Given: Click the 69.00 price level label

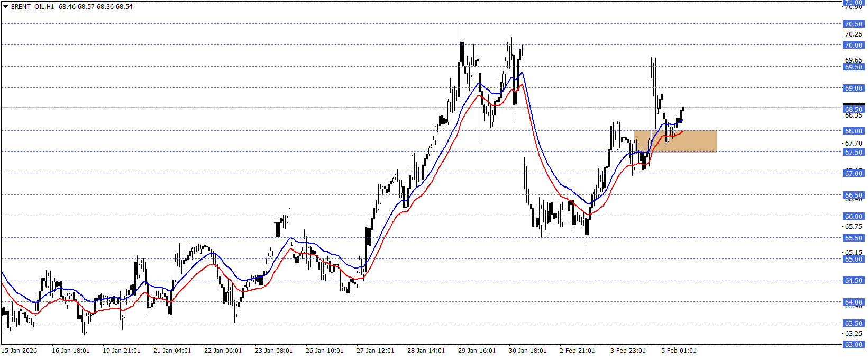Looking at the screenshot, I should coord(853,88).
